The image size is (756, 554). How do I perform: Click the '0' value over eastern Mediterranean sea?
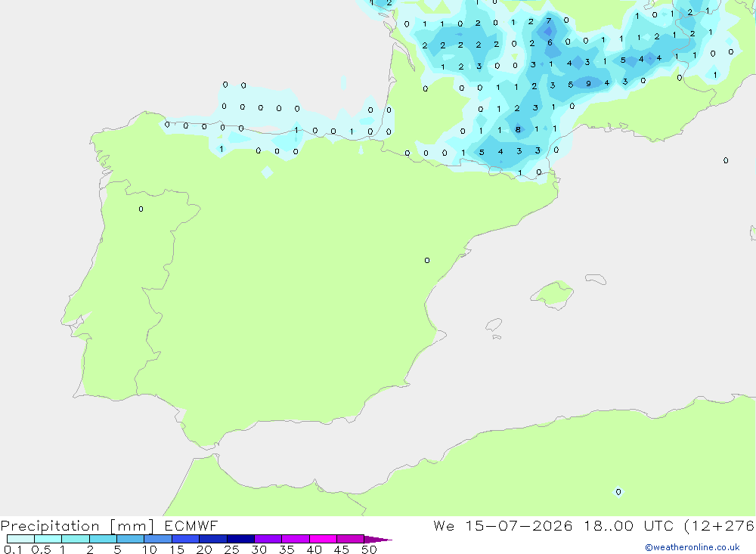click(x=726, y=160)
